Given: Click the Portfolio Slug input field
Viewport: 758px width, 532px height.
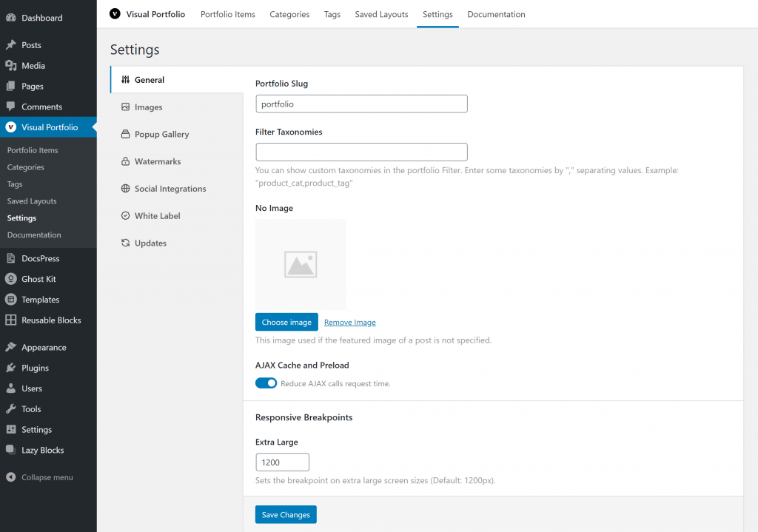Looking at the screenshot, I should pos(361,104).
